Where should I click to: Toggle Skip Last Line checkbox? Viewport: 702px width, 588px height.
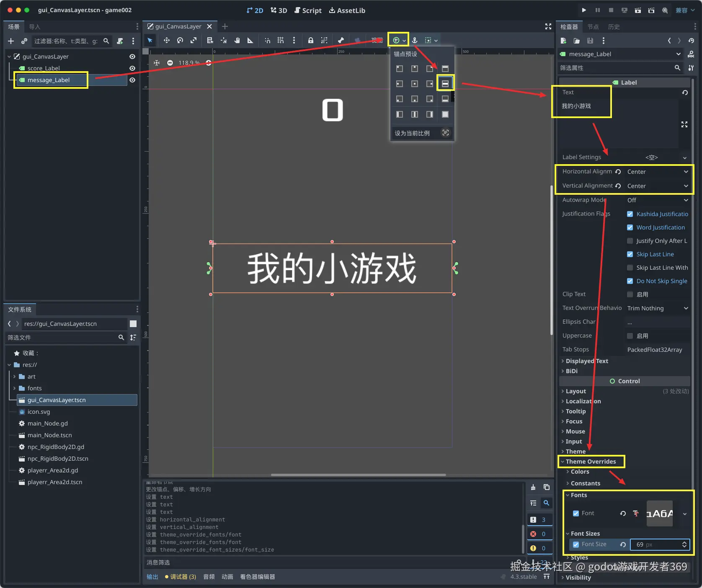click(630, 254)
